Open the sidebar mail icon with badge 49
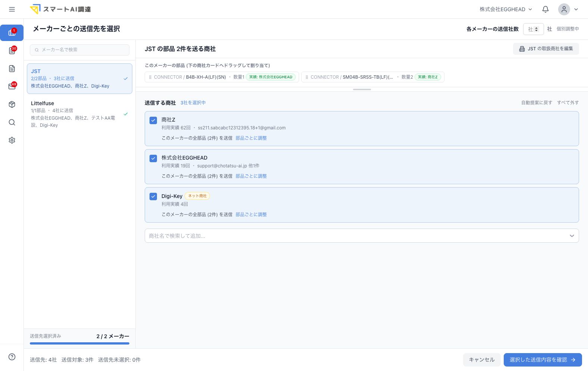This screenshot has width=588, height=371. pyautogui.click(x=12, y=87)
